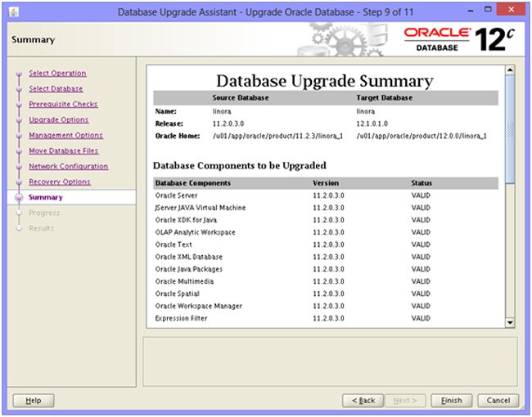Click the Database Upgrade Summary heading
532x417 pixels.
(325, 81)
